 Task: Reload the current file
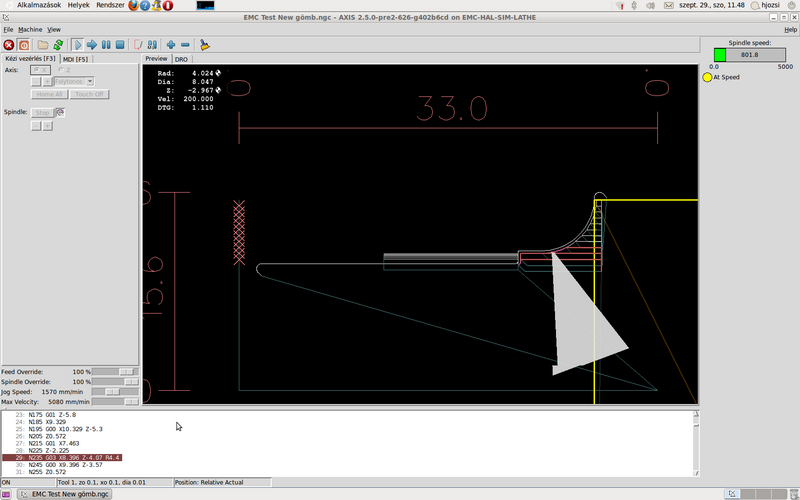(x=58, y=45)
